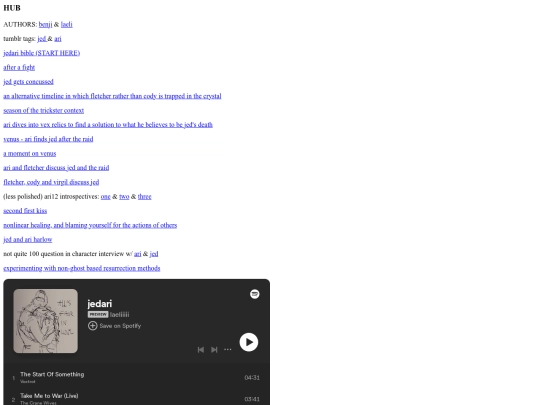Play the jedari Spotify playlist
Viewport: 540px width, 405px height.
point(249,342)
